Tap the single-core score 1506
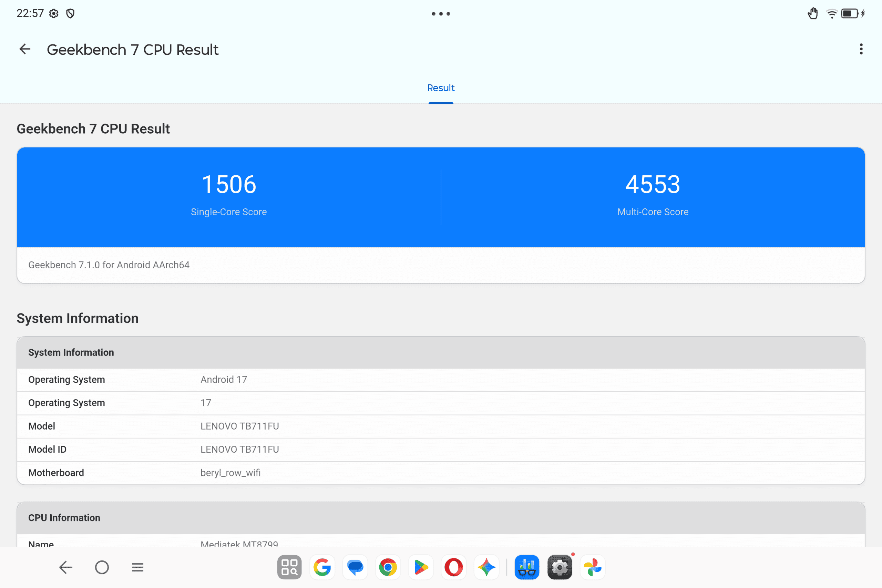The width and height of the screenshot is (882, 588). (x=229, y=185)
